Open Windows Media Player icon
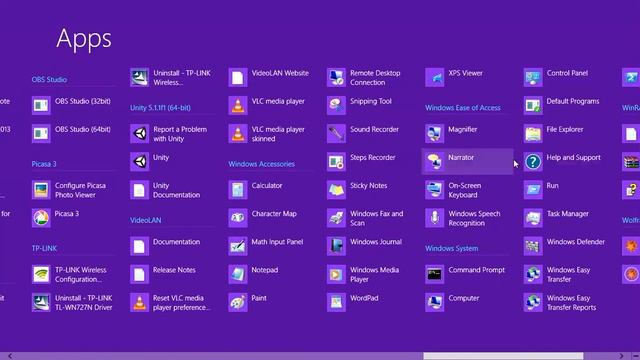Image resolution: width=640 pixels, height=360 pixels. pyautogui.click(x=336, y=274)
